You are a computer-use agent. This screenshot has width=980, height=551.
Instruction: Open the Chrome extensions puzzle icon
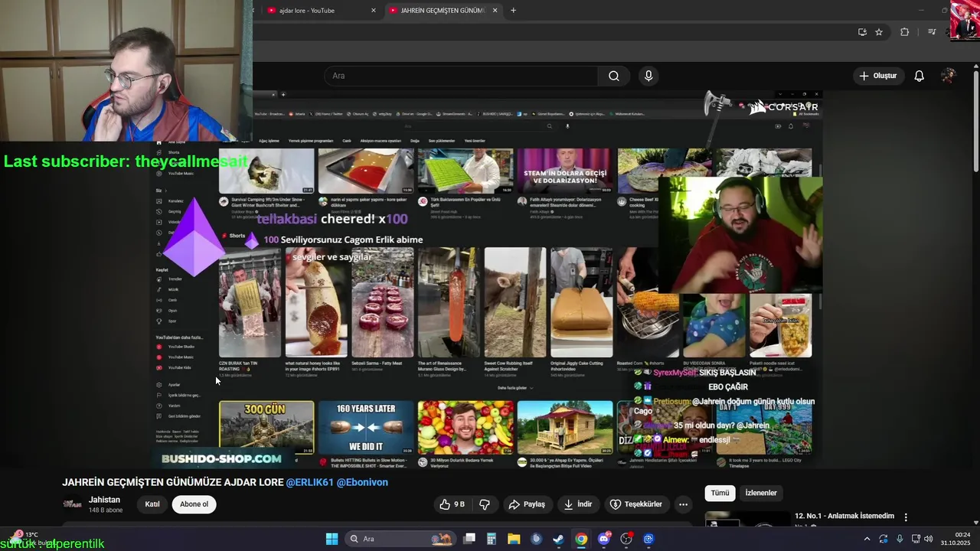(x=905, y=32)
